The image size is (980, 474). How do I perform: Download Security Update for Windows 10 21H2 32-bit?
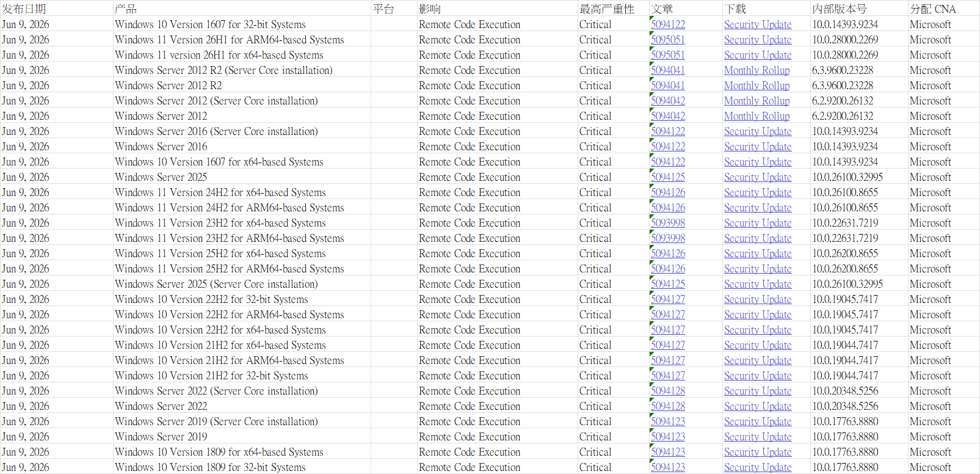758,376
